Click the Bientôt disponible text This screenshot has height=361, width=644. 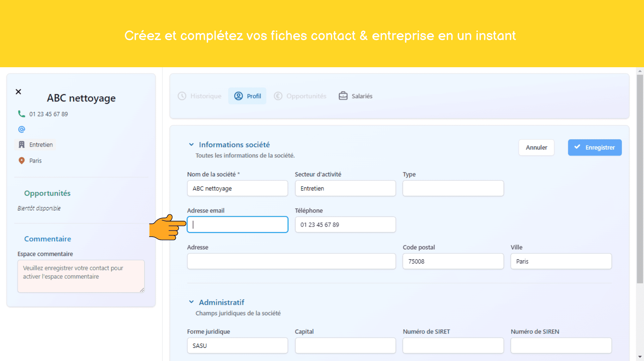39,208
